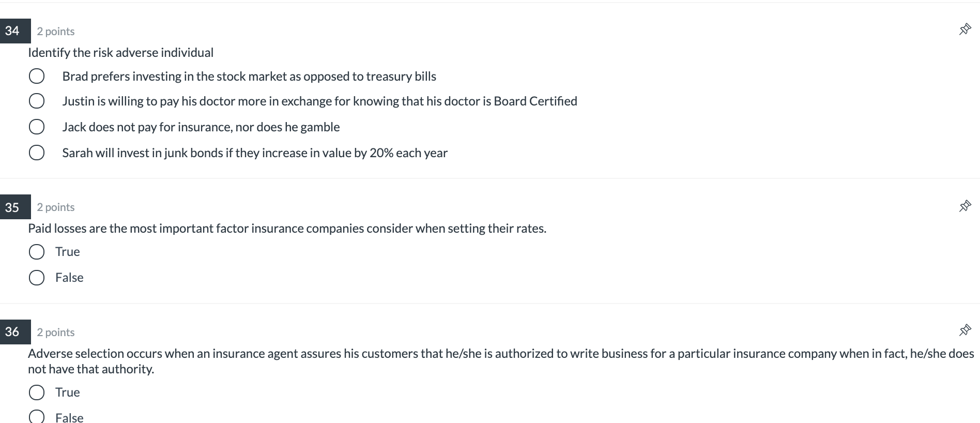Image resolution: width=980 pixels, height=423 pixels.
Task: Pin question 36 using the pin icon
Action: pos(966,329)
